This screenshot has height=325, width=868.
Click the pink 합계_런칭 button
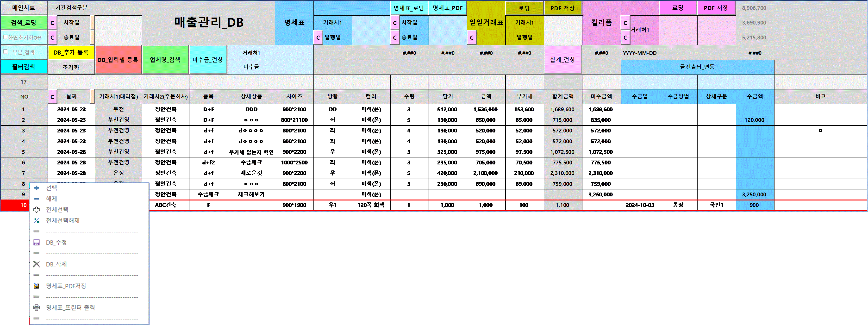tap(563, 60)
